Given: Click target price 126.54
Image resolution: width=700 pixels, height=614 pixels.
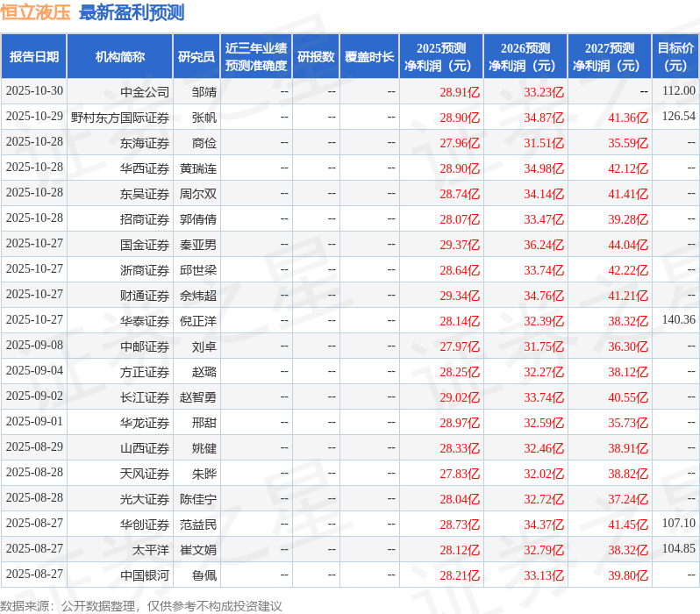Looking at the screenshot, I should 679,117.
